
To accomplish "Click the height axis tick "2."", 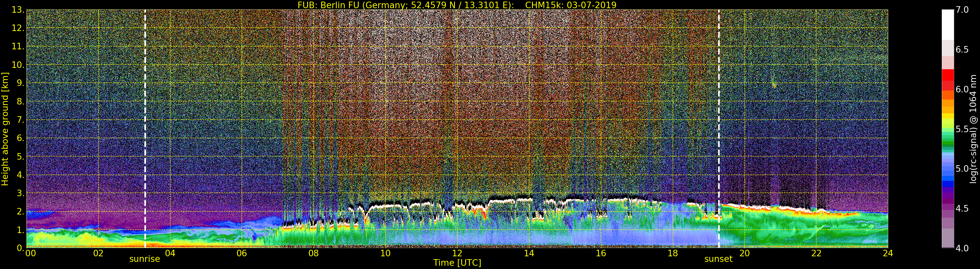I will click(x=21, y=211).
